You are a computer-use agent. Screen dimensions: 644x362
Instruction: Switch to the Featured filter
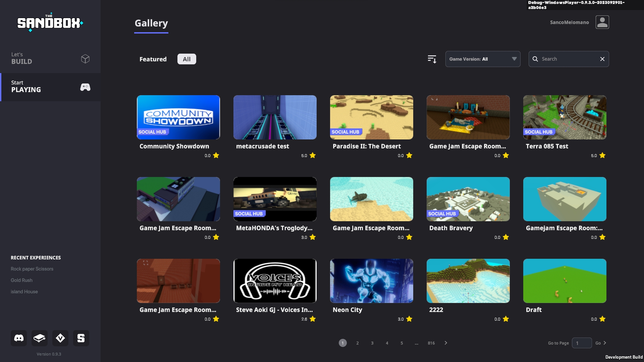[153, 59]
